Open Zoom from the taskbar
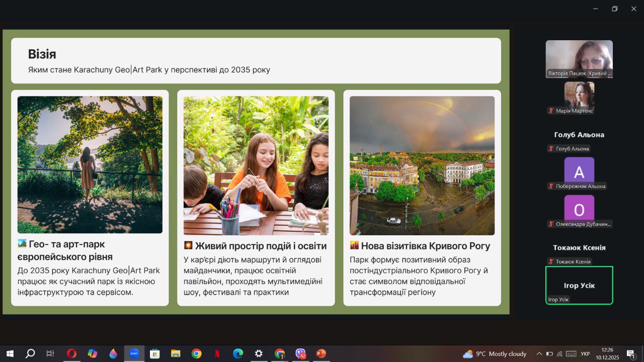644x362 pixels. click(x=134, y=353)
